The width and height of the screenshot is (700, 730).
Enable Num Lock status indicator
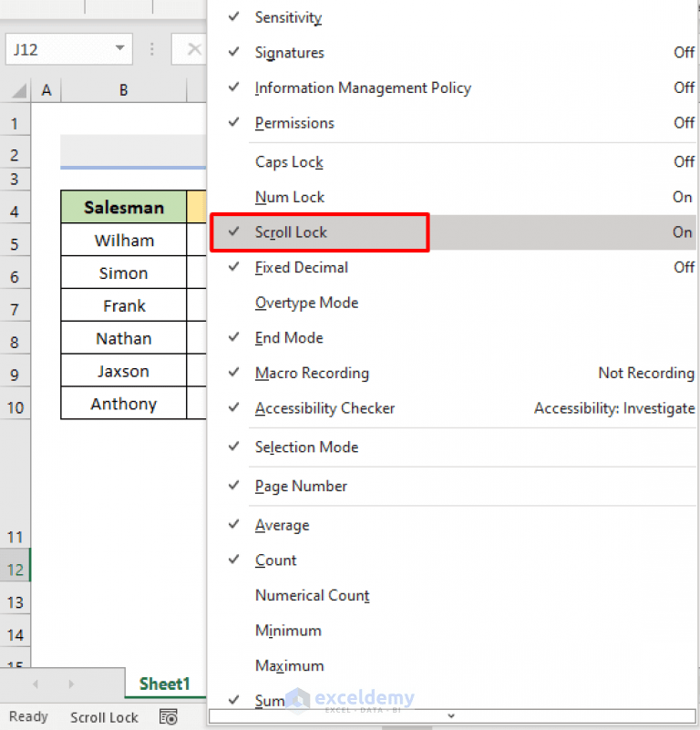(452, 198)
